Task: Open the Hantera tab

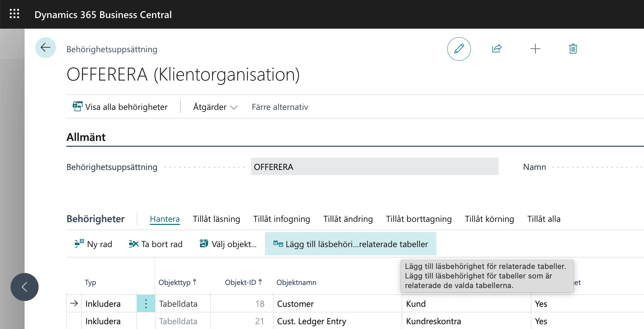Action: click(165, 219)
